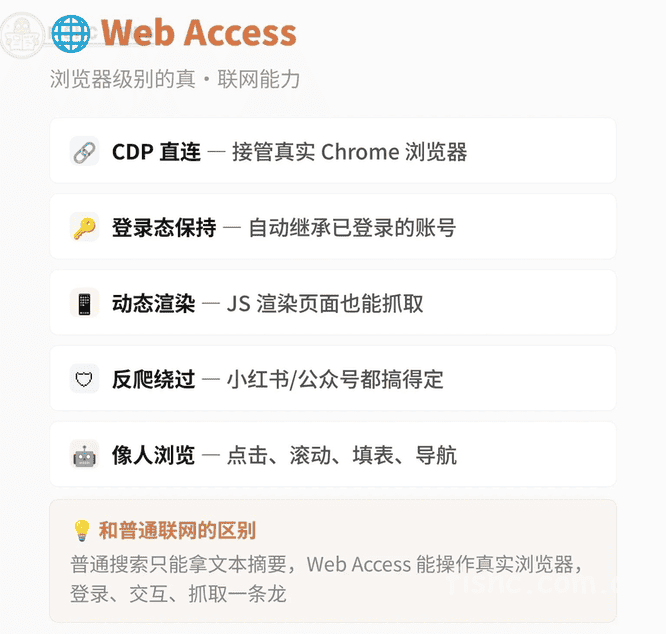Screen dimensions: 666x634
Task: Click the subtitle 浏览器级别的真・联网能力
Action: click(x=175, y=80)
